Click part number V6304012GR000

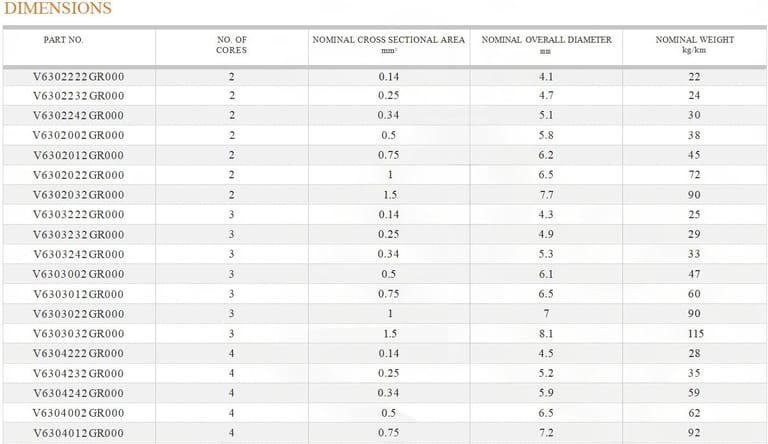pos(79,433)
